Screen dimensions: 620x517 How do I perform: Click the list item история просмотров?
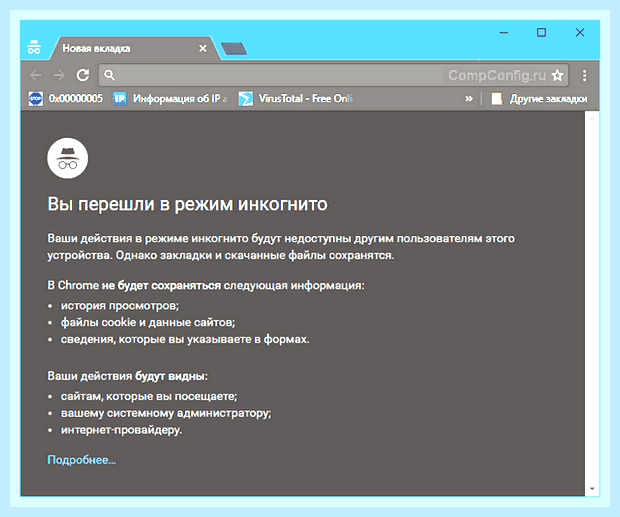click(x=120, y=306)
